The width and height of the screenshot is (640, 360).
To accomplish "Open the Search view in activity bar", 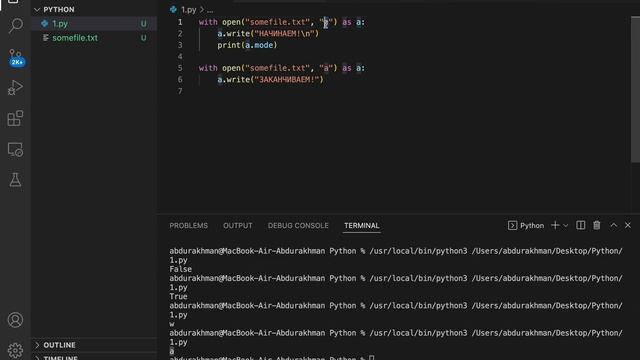I will click(16, 25).
